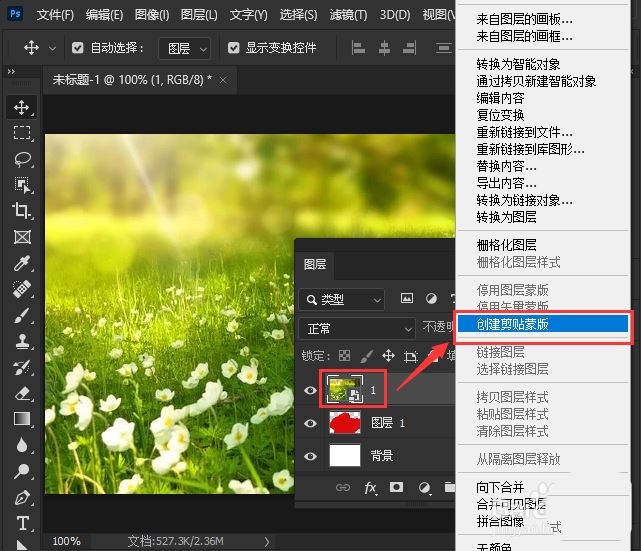The image size is (641, 551).
Task: Click the 100% zoom level field
Action: pos(66,541)
